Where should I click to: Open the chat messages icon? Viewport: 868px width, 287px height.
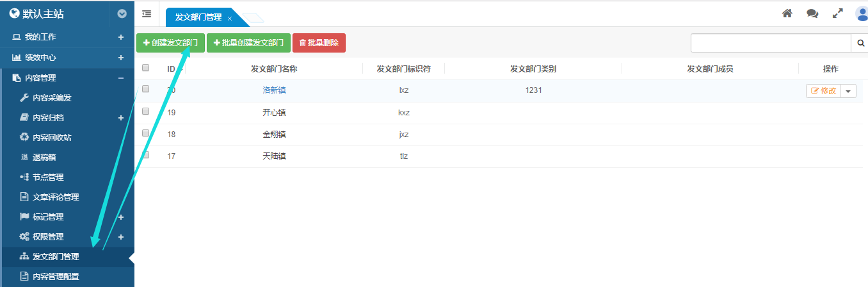[812, 13]
